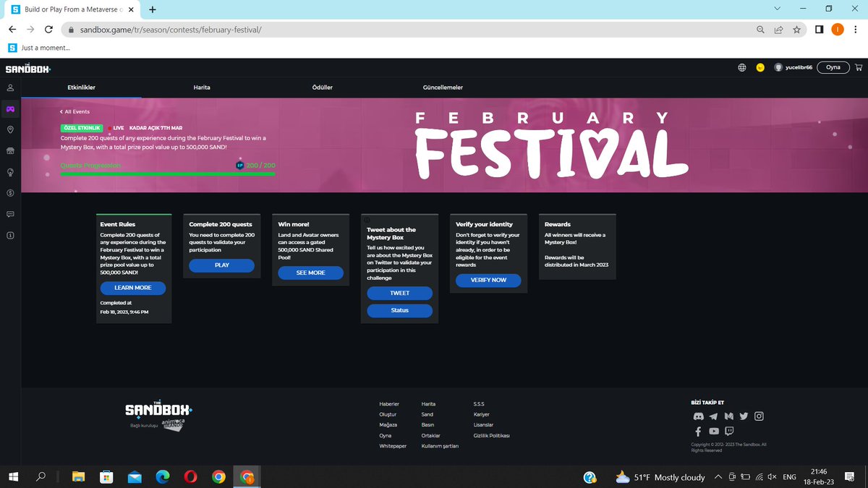Image resolution: width=868 pixels, height=488 pixels.
Task: Open the profile icon in the sidebar
Action: [x=10, y=87]
